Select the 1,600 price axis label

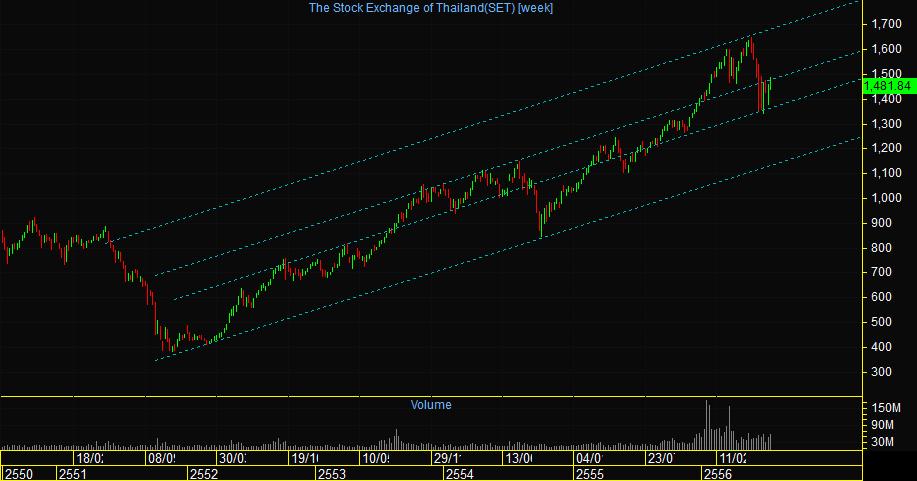pos(886,49)
